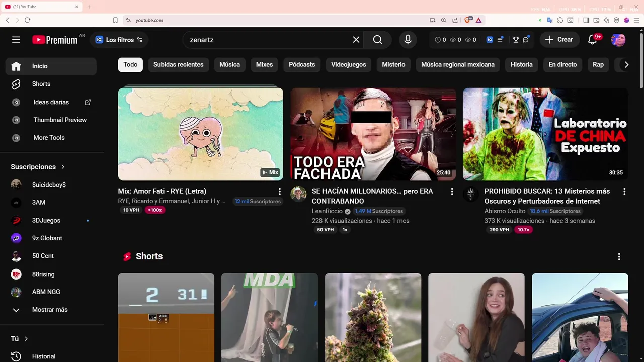Show more chips with right arrow
Image resolution: width=644 pixels, height=362 pixels.
click(626, 64)
